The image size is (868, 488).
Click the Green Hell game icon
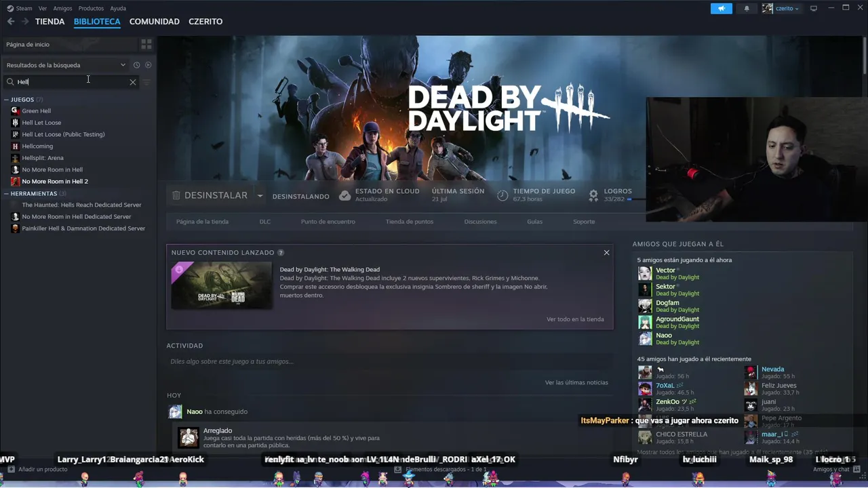pyautogui.click(x=15, y=110)
